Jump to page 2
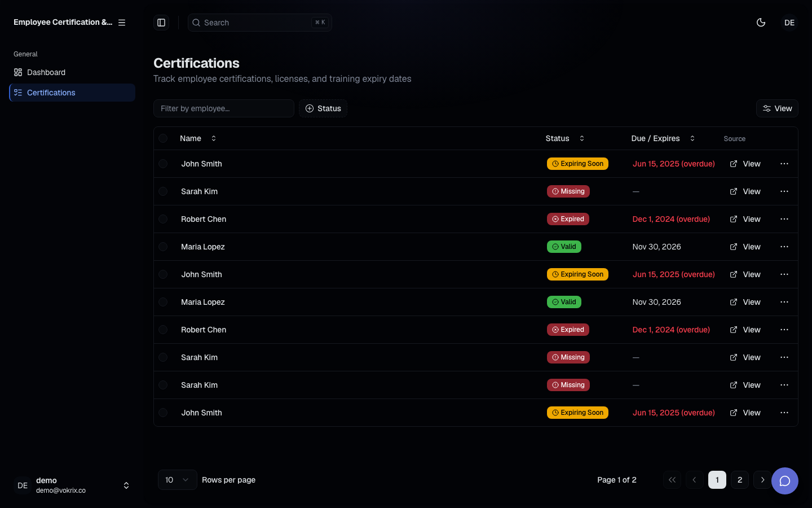 (x=740, y=480)
